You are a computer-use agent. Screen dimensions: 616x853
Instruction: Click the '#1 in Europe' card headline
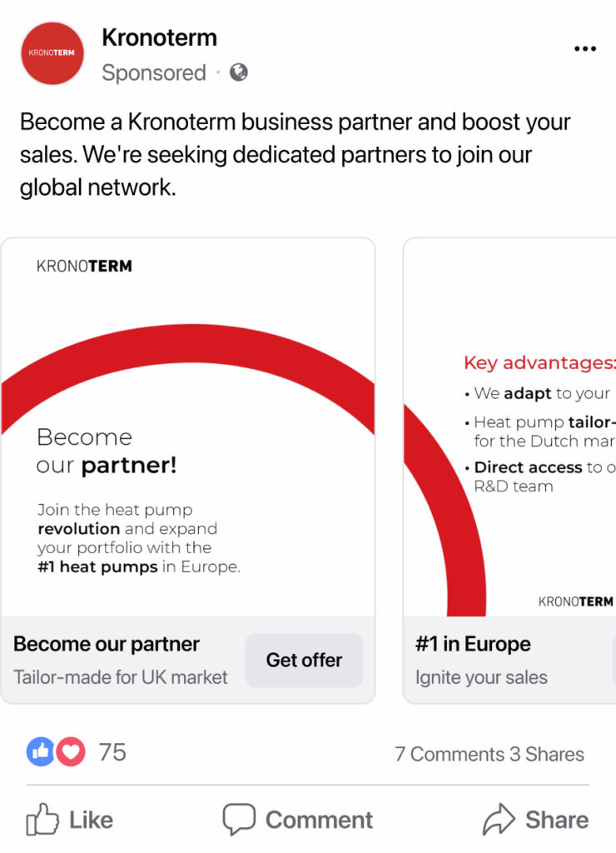point(473,644)
